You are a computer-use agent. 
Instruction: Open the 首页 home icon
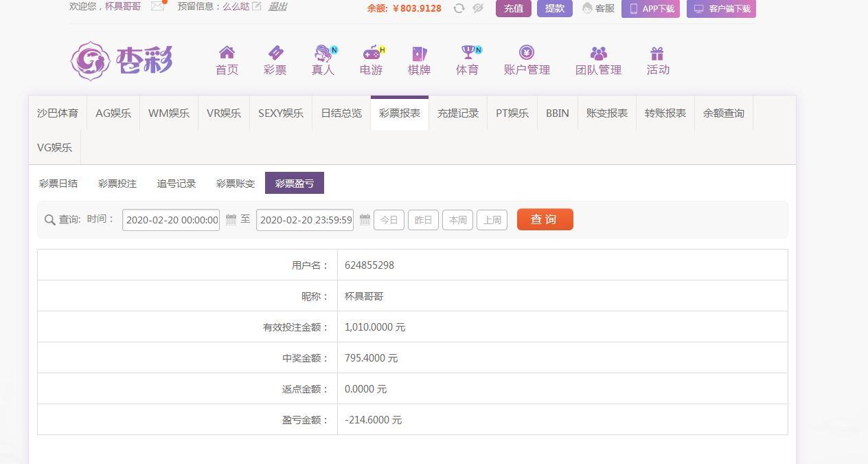click(227, 53)
